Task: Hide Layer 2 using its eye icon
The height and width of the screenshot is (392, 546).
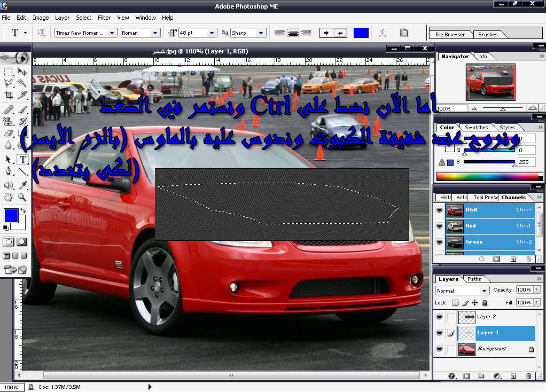Action: click(x=439, y=317)
